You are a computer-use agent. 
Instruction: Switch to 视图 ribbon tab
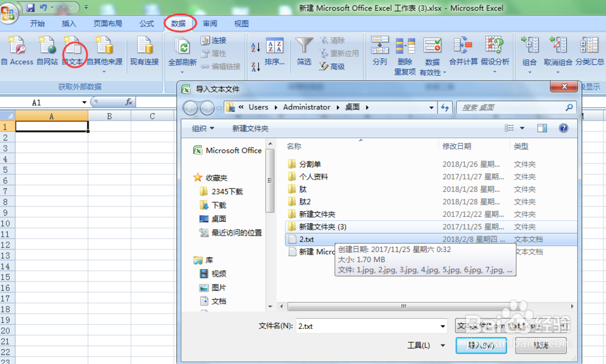241,24
